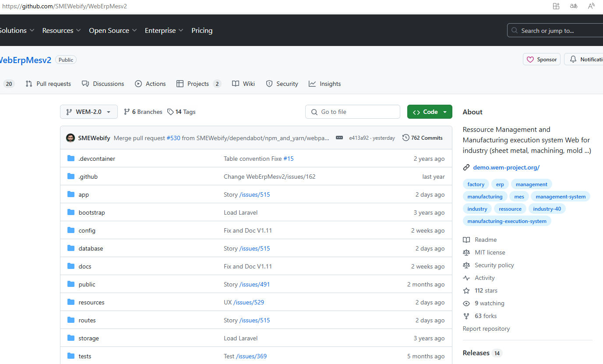This screenshot has width=603, height=364.
Task: Click the bootstrap folder icon
Action: pos(71,212)
